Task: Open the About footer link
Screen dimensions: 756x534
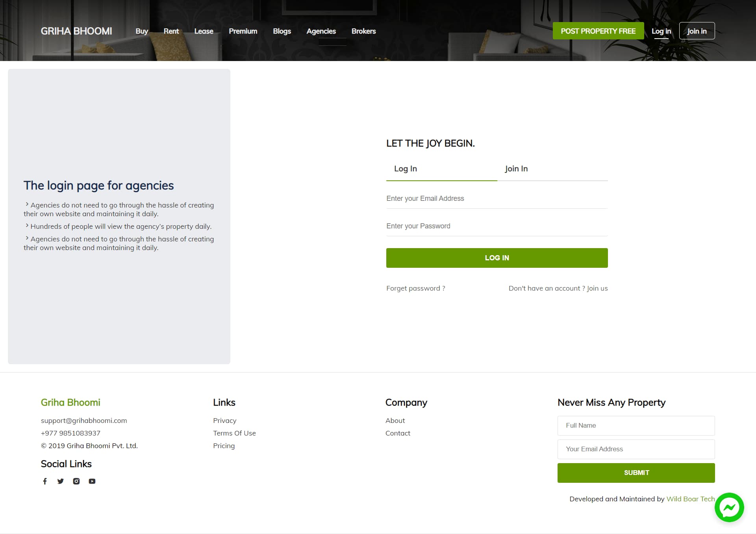Action: (x=395, y=421)
